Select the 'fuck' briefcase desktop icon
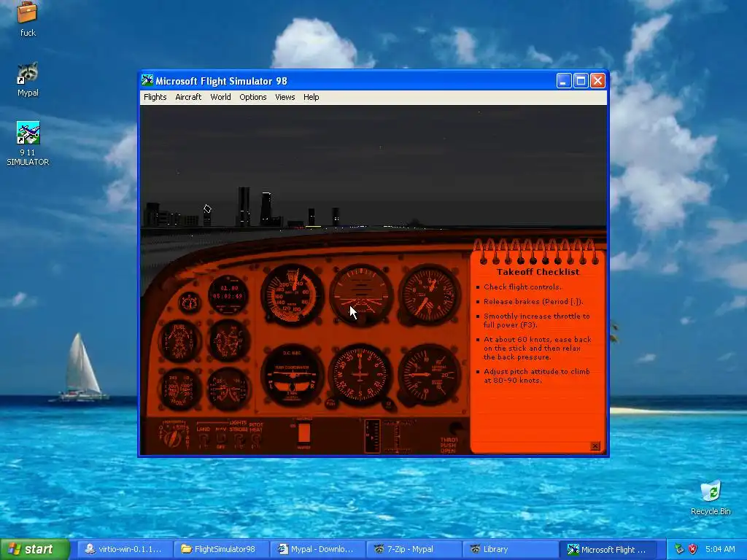This screenshot has height=560, width=747. (28, 19)
